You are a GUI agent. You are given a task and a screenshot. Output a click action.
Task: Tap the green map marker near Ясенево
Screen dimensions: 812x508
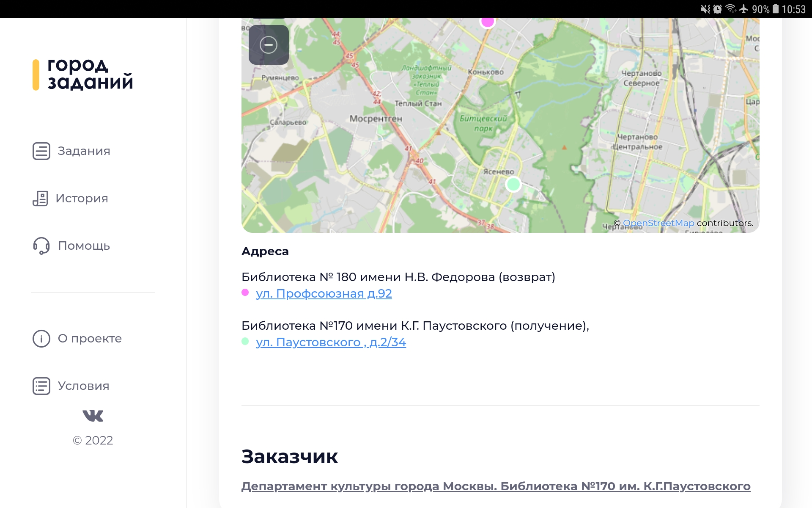point(513,184)
